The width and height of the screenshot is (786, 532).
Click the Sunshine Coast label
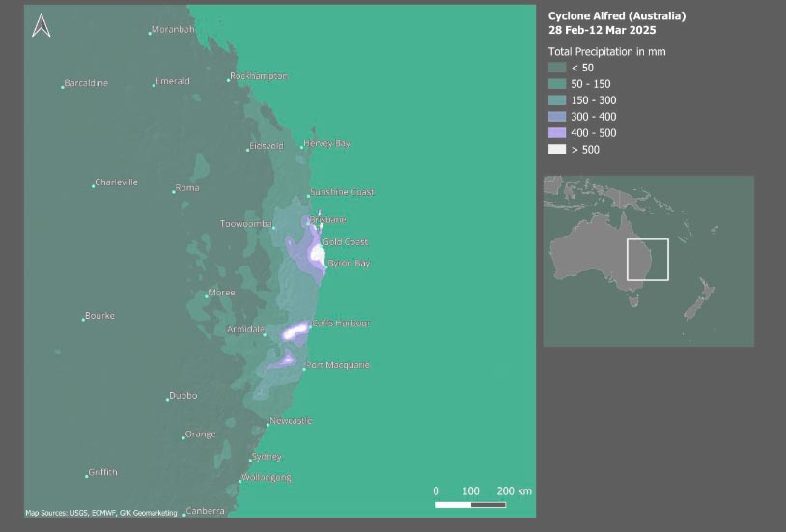click(342, 192)
